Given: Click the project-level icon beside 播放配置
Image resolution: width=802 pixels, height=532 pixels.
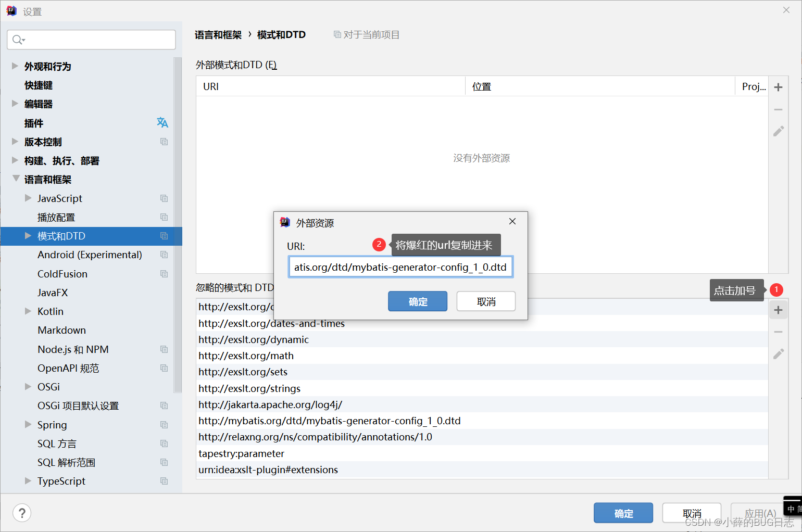Looking at the screenshot, I should [164, 217].
